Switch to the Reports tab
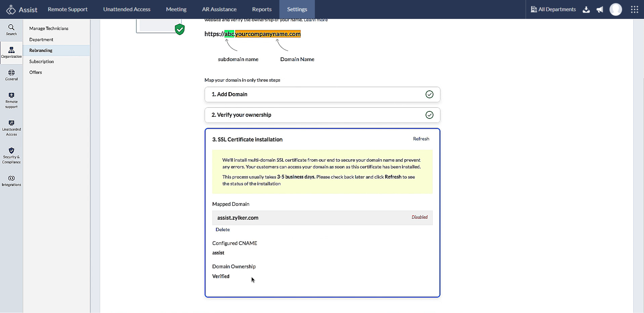Image resolution: width=644 pixels, height=313 pixels. click(262, 9)
